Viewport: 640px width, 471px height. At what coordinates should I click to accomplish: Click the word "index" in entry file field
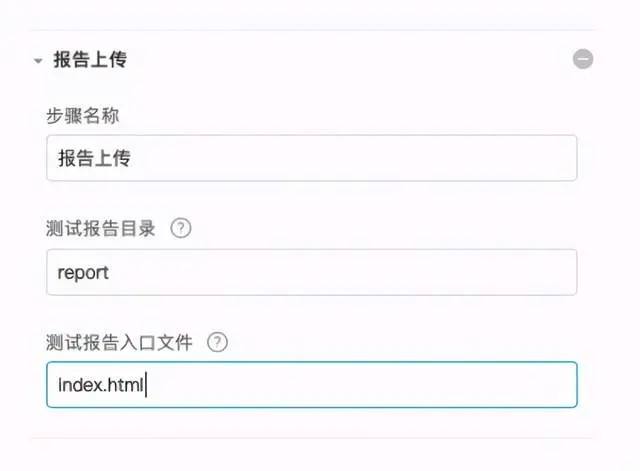[78, 385]
